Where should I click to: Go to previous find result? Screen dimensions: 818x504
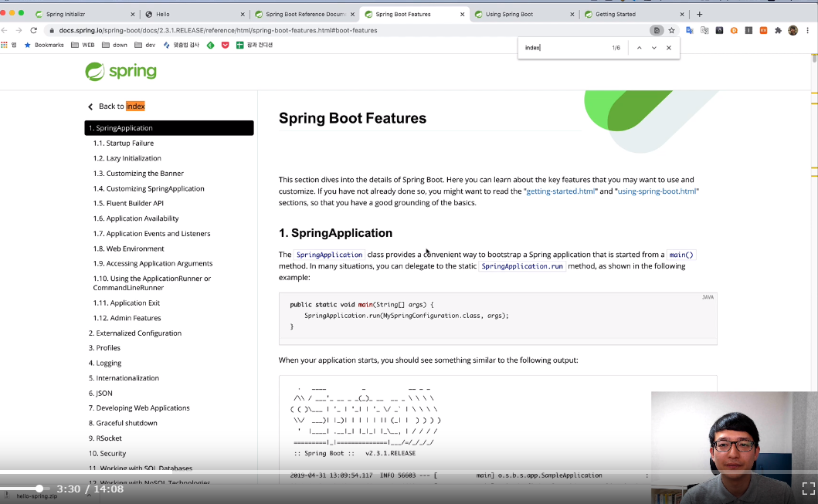tap(639, 48)
